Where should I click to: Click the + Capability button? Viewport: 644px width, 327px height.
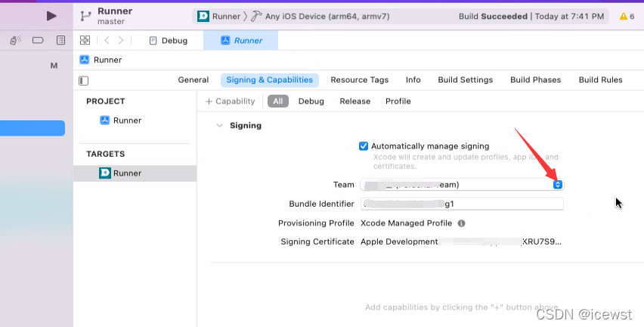pos(230,101)
